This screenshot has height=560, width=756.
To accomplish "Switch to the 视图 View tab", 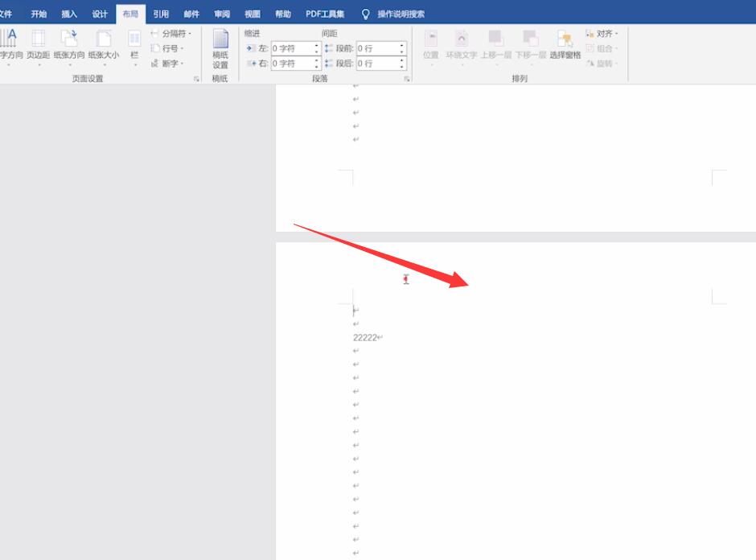I will tap(253, 14).
